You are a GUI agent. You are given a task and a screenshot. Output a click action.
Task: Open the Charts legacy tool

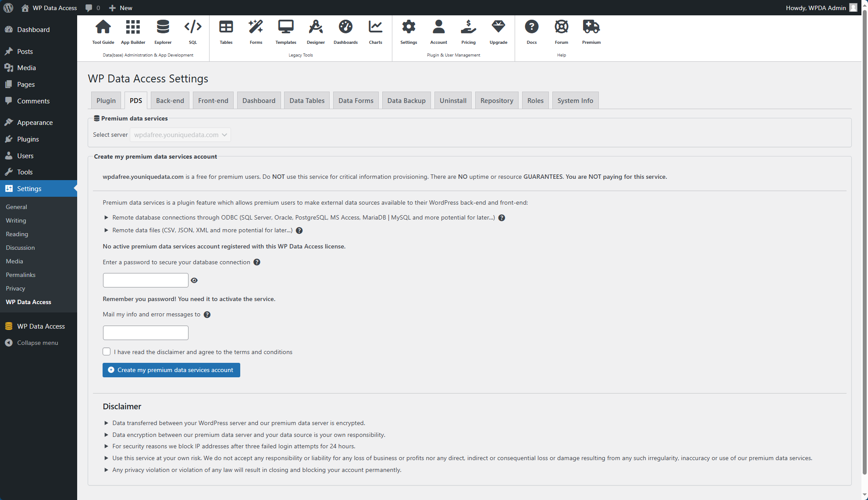375,31
